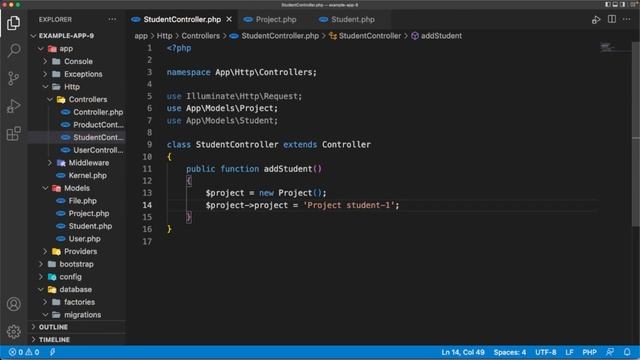Expand the TIMELINE section
The height and width of the screenshot is (360, 640).
pos(77,340)
